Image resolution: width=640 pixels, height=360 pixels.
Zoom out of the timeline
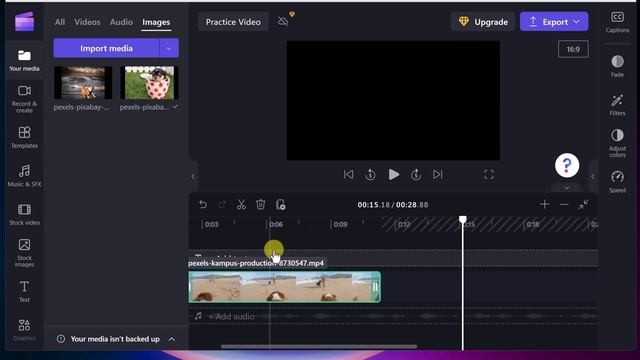[x=564, y=204]
